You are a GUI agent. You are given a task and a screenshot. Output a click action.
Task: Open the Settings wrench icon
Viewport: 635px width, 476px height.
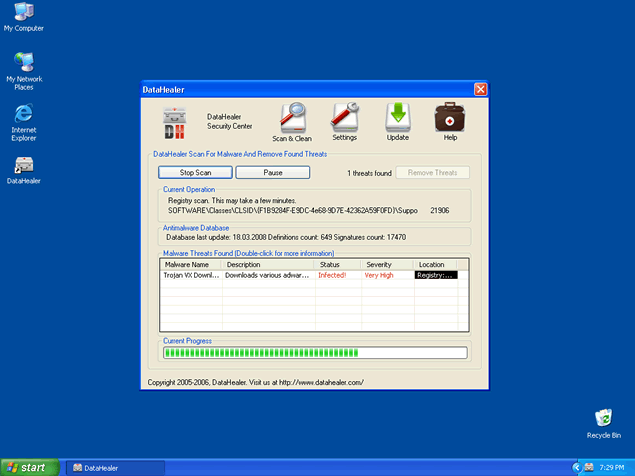344,120
